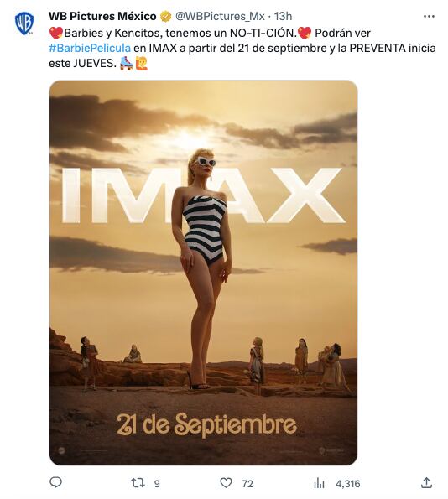Like the tweet with the heart icon
Viewport: 448px width, 499px height.
pos(226,483)
